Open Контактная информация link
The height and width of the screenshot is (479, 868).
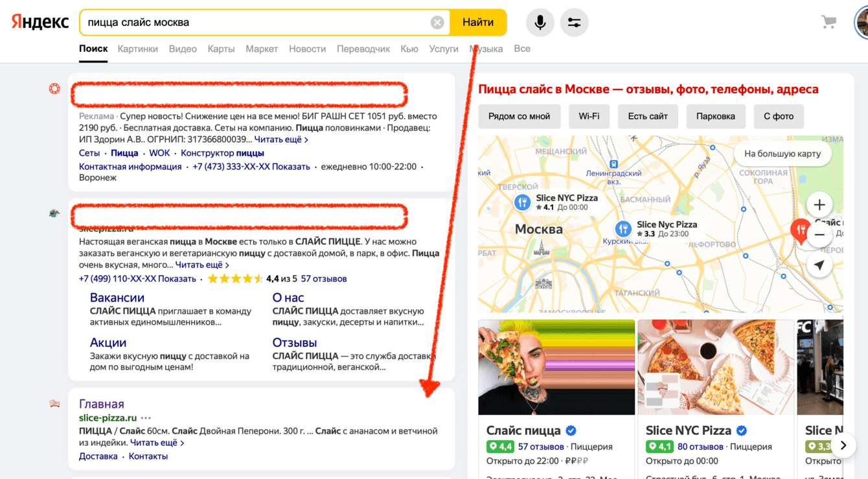pyautogui.click(x=130, y=167)
